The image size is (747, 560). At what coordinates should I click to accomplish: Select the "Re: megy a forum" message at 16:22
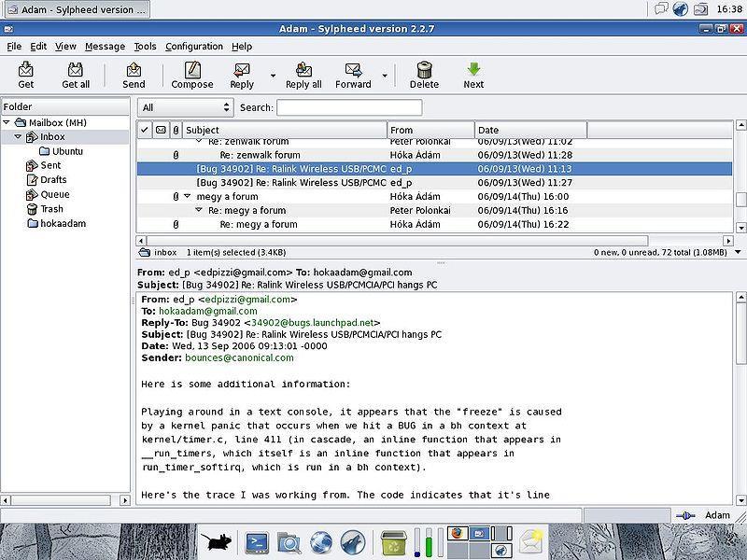click(434, 224)
